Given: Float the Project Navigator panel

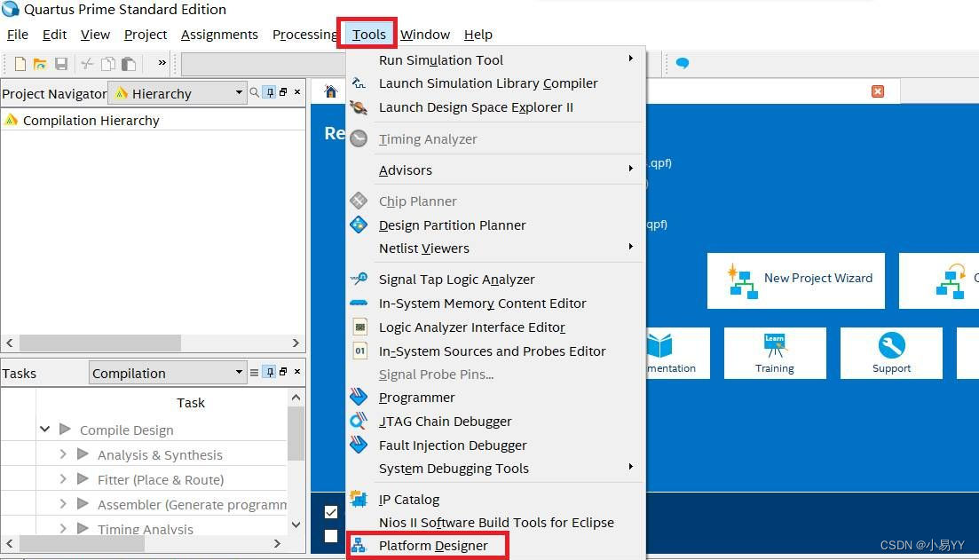Looking at the screenshot, I should pos(283,91).
